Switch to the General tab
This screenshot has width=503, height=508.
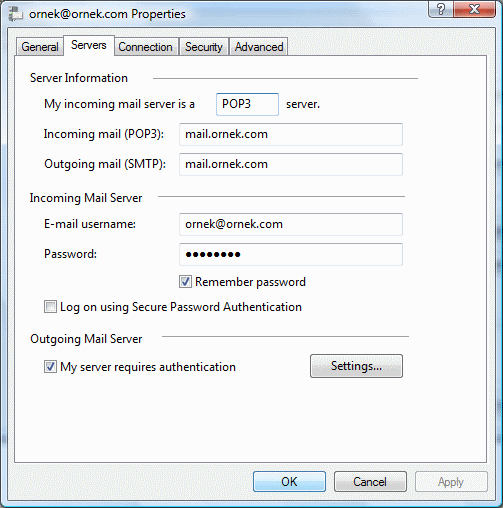point(40,47)
